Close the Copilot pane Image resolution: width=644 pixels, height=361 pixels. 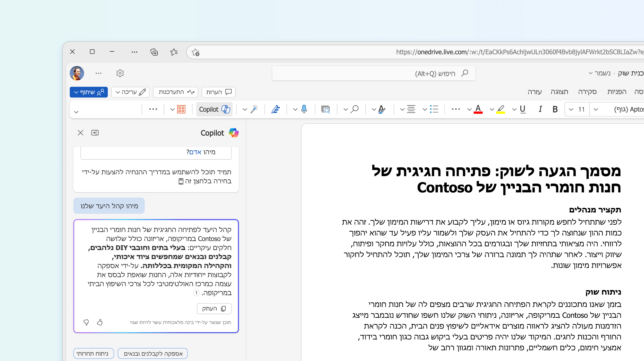click(80, 133)
